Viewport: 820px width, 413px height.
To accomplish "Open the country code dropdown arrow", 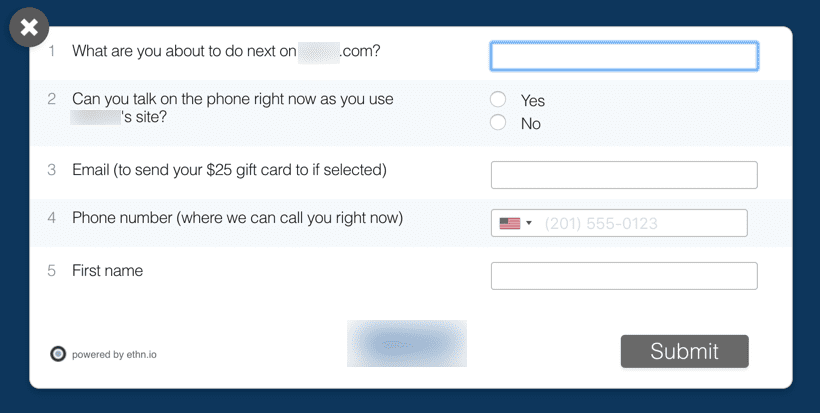I will (529, 223).
